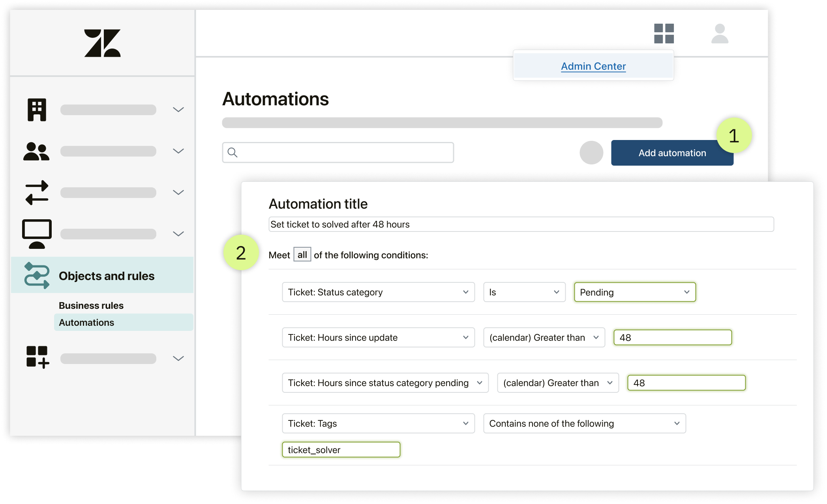827x504 pixels.
Task: Click the Channels arrows icon in sidebar
Action: click(x=37, y=192)
